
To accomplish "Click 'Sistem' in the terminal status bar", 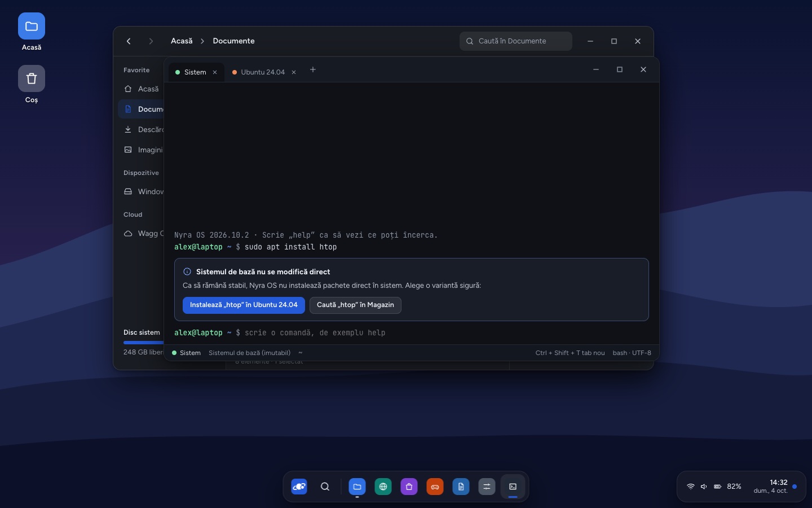I will pyautogui.click(x=186, y=353).
